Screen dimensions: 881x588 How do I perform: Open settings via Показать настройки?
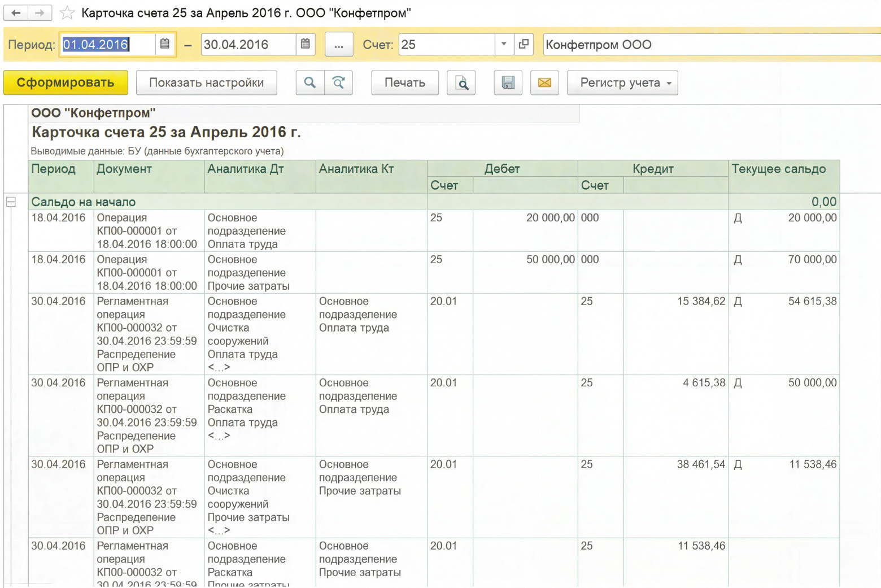point(206,82)
